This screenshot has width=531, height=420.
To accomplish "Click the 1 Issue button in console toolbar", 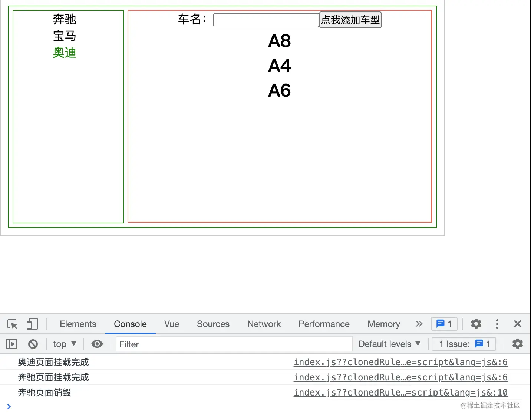I will [x=464, y=344].
